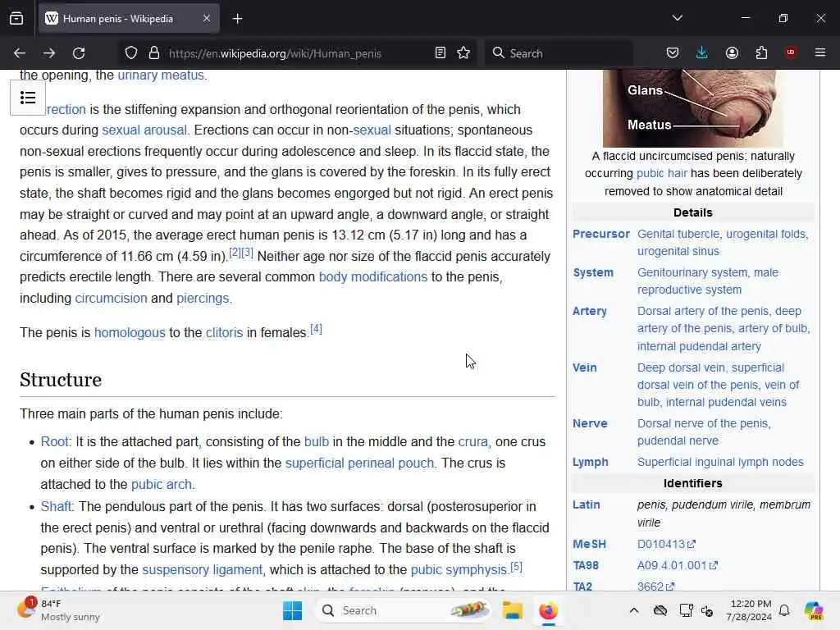This screenshot has height=630, width=840.
Task: Open the Firefox account icon
Action: click(x=732, y=52)
